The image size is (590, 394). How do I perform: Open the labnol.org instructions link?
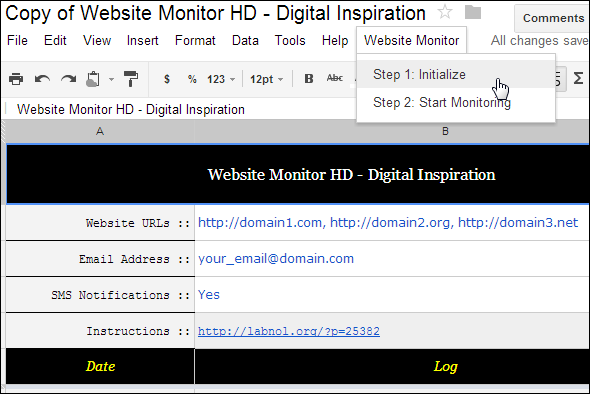[289, 331]
